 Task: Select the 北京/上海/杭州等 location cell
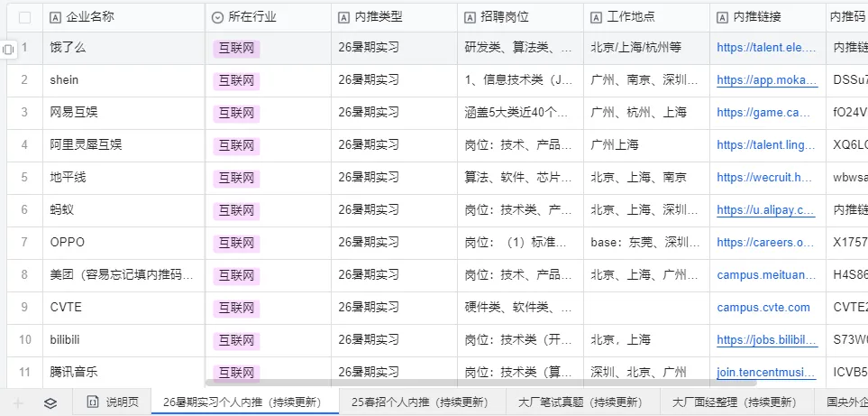click(646, 48)
